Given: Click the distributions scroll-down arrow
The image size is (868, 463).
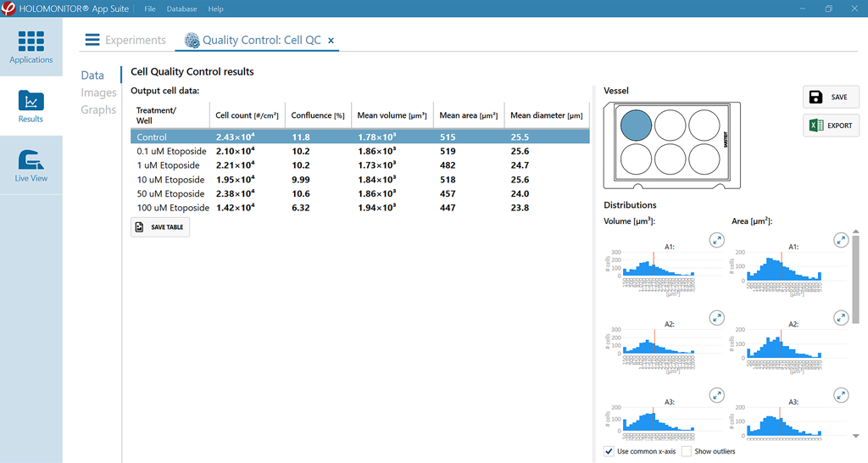Looking at the screenshot, I should (x=856, y=436).
